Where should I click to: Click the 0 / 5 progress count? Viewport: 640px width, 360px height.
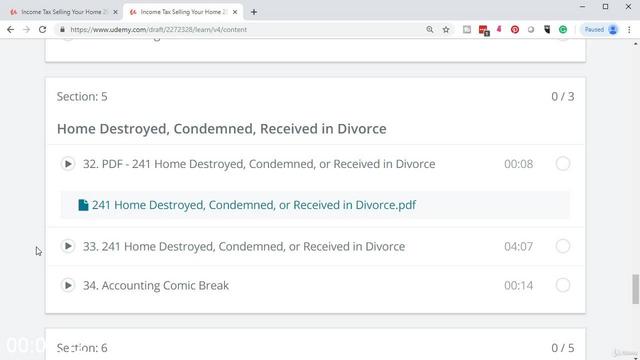coord(562,348)
